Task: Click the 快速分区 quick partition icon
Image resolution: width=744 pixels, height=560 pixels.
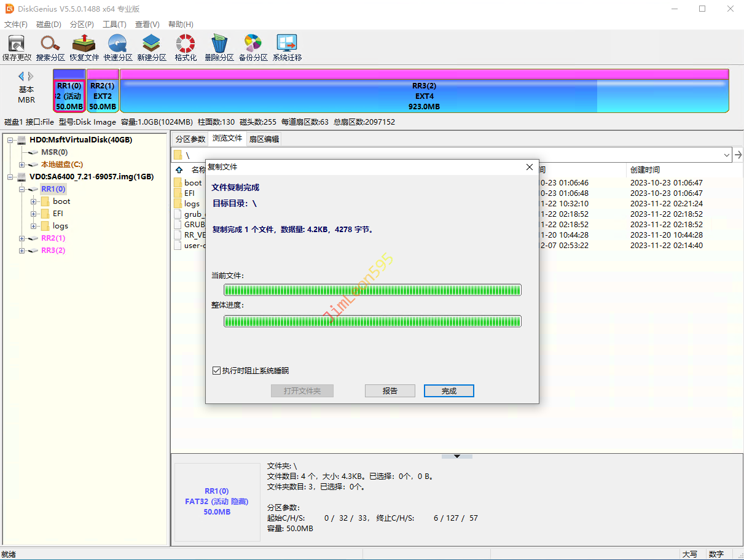Action: coord(118,47)
